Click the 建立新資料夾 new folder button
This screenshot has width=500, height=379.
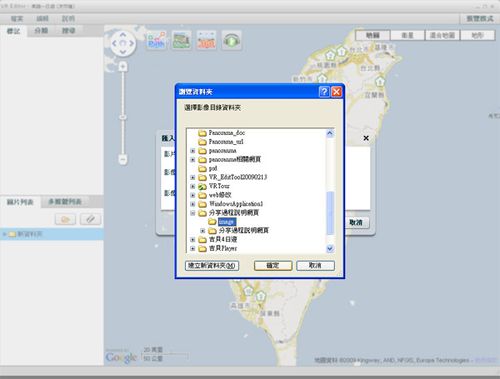pyautogui.click(x=212, y=265)
